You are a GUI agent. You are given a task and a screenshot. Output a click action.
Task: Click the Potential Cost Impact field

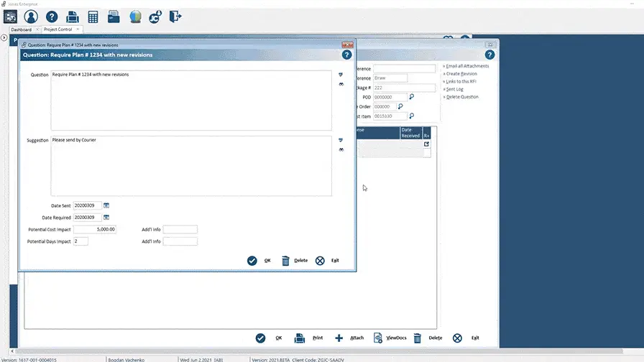click(x=95, y=229)
